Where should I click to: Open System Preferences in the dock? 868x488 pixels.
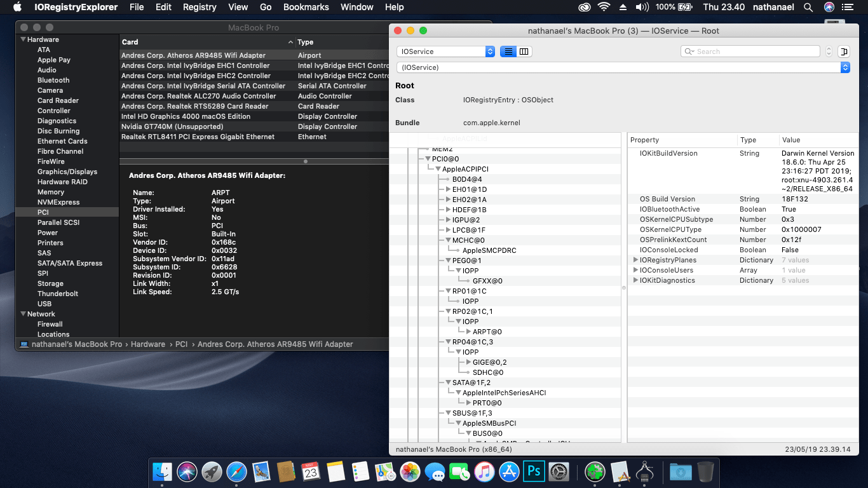click(559, 471)
